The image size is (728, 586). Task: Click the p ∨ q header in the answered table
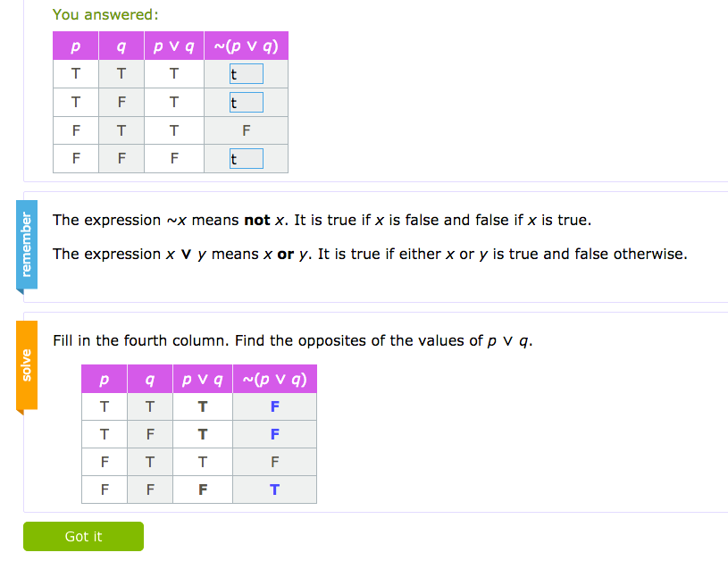click(173, 46)
